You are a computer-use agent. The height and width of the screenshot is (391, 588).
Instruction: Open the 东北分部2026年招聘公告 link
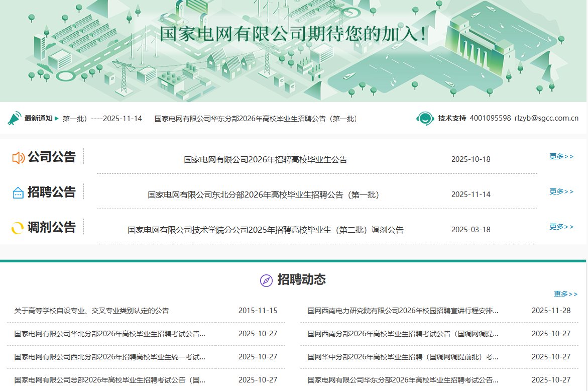click(263, 195)
